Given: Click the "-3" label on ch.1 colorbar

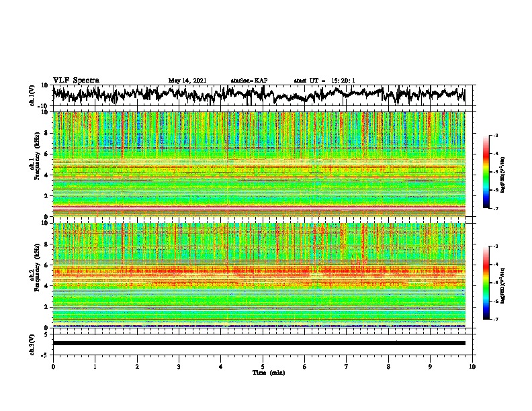Looking at the screenshot, I should click(x=495, y=136).
